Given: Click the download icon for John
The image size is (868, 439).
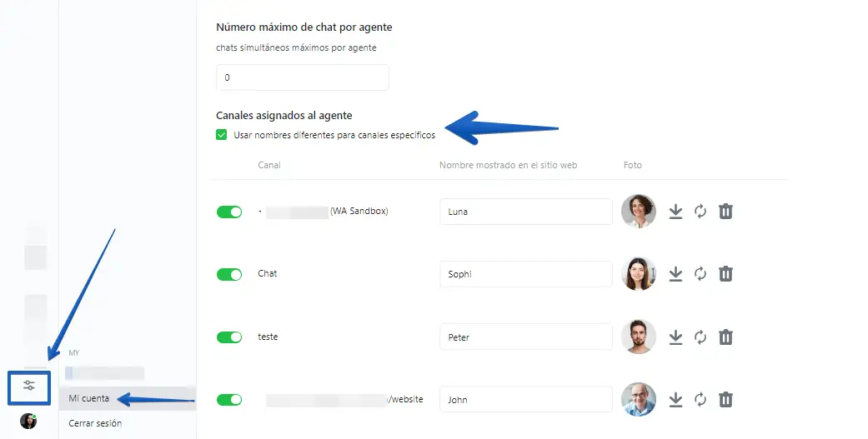Looking at the screenshot, I should (x=675, y=400).
